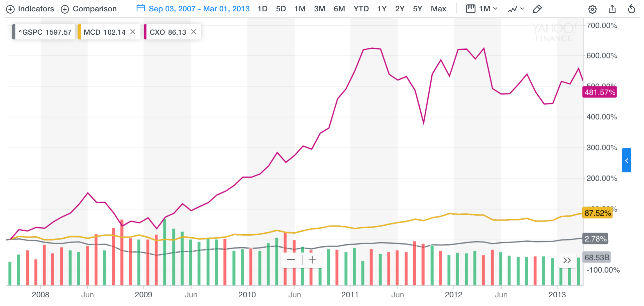Open the 1M interval dropdown
This screenshot has height=306, width=644.
(489, 9)
